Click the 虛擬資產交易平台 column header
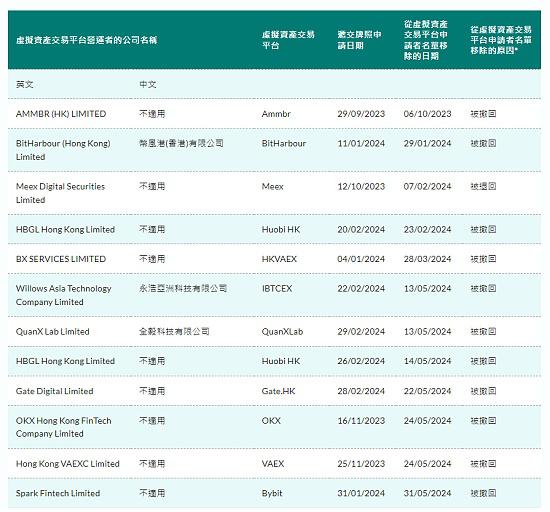The height and width of the screenshot is (512, 550). click(x=288, y=40)
